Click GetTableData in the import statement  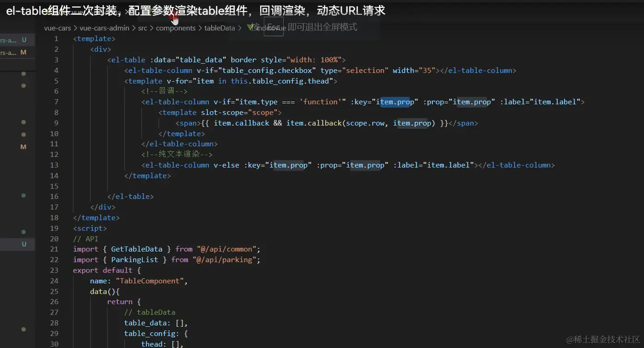point(137,249)
